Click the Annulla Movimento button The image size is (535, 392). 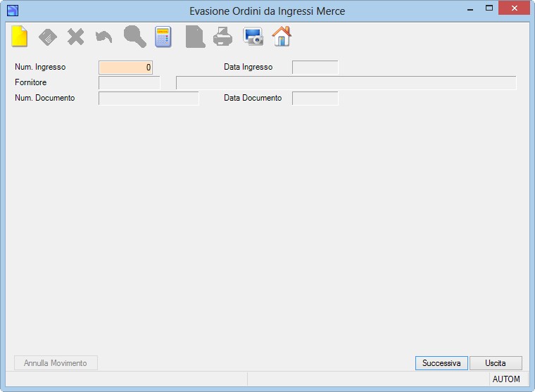coord(56,363)
